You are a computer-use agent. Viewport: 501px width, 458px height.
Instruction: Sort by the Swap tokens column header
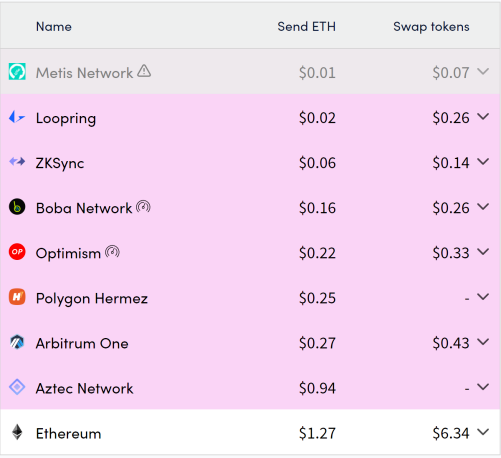[431, 27]
